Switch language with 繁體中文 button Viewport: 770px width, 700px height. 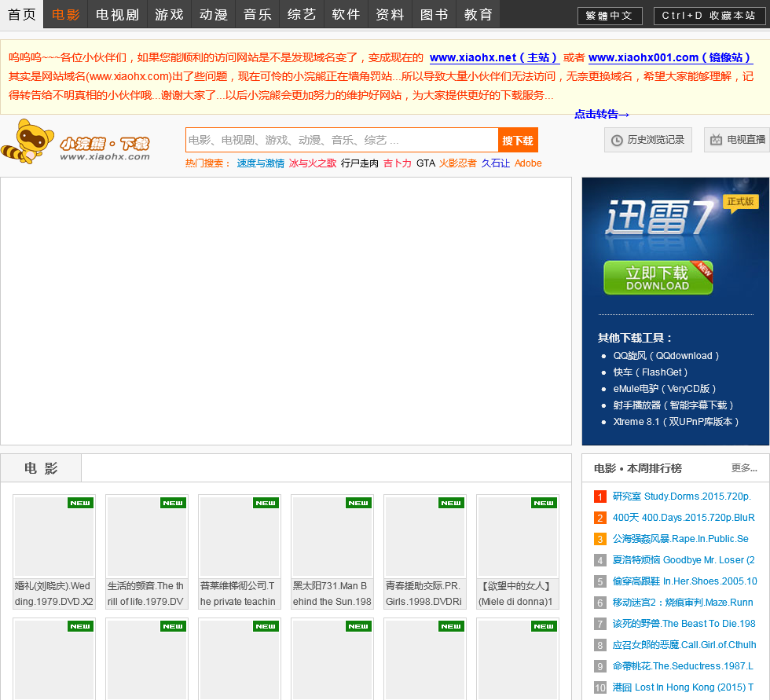click(610, 16)
